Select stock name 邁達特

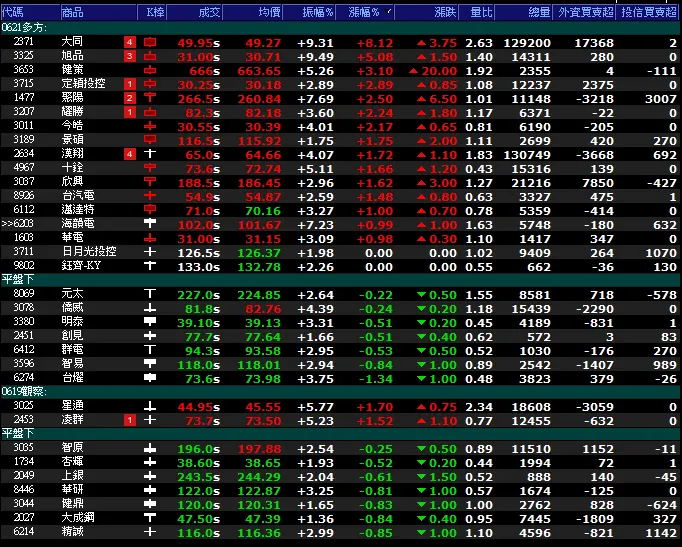pos(78,210)
